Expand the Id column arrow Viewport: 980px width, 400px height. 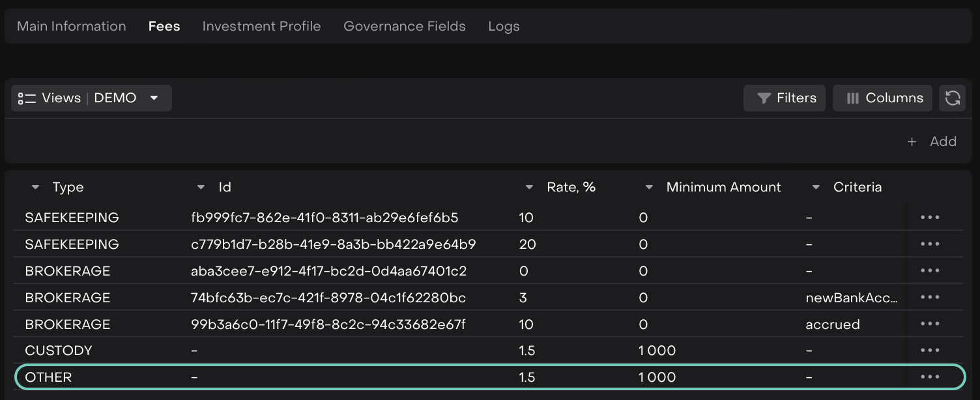coord(201,188)
